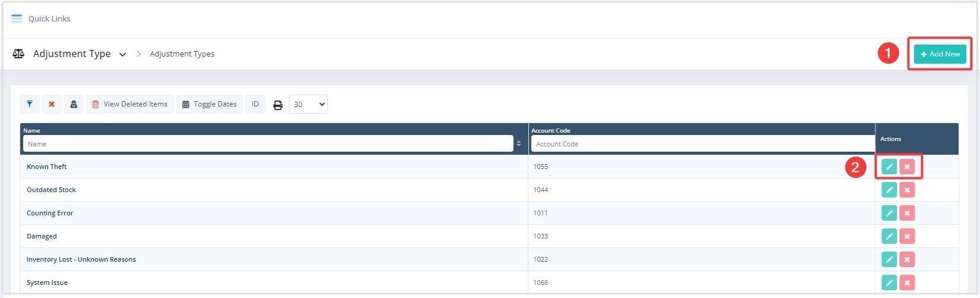Print the table with printer icon

278,105
